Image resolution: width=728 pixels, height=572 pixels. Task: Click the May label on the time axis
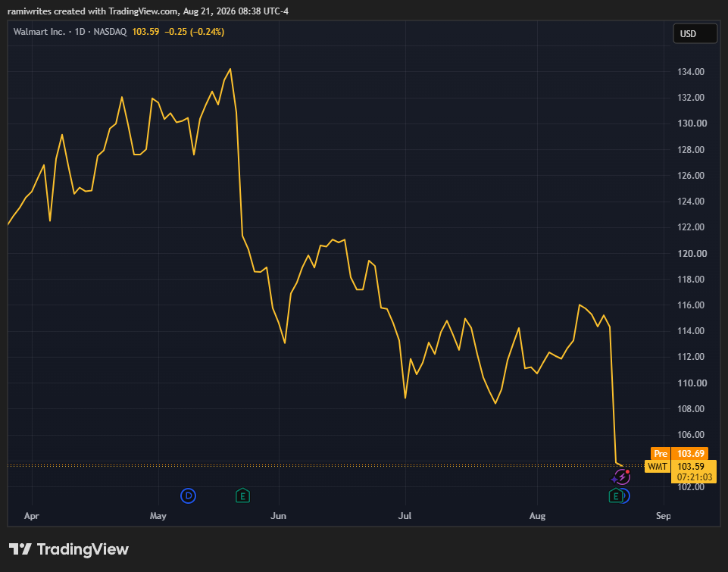158,516
